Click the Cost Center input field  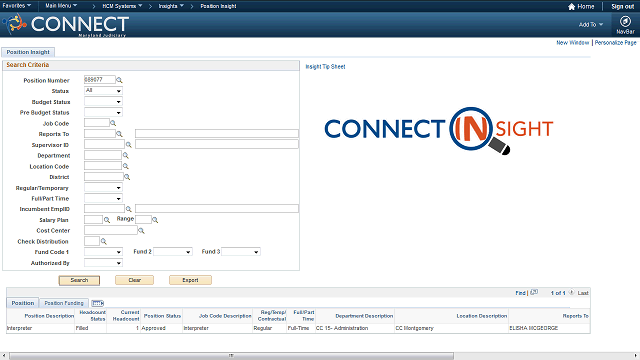(x=111, y=230)
